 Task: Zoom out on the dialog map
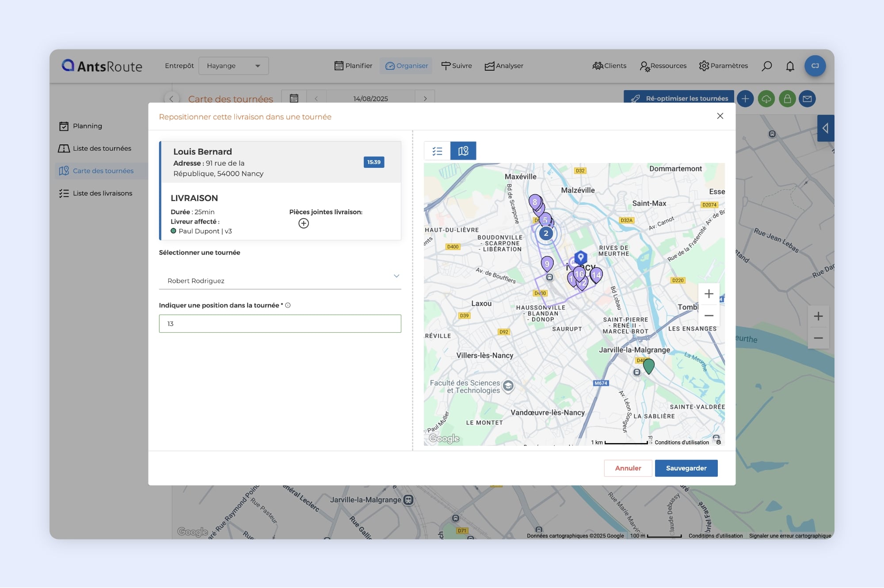point(709,315)
